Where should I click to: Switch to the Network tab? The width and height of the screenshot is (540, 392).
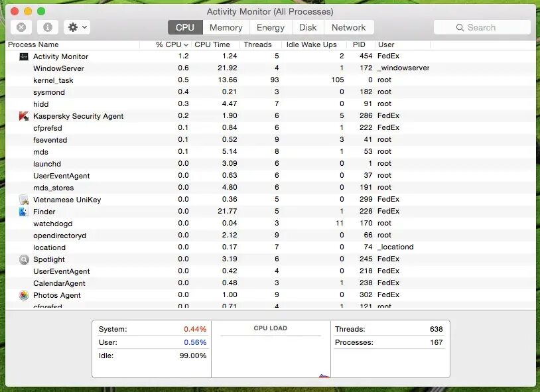349,27
